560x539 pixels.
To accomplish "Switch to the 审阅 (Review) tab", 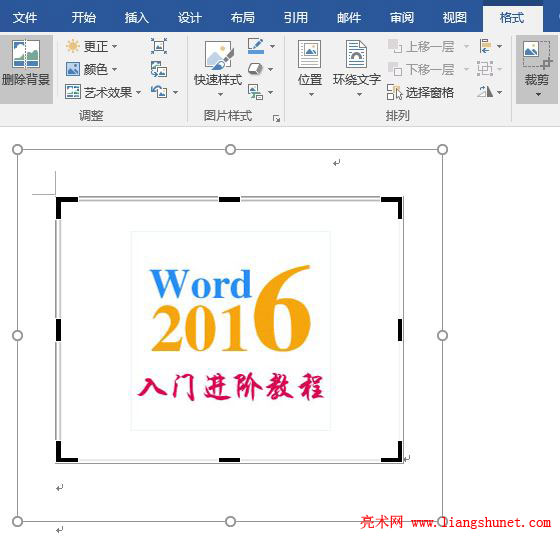I will pos(402,18).
